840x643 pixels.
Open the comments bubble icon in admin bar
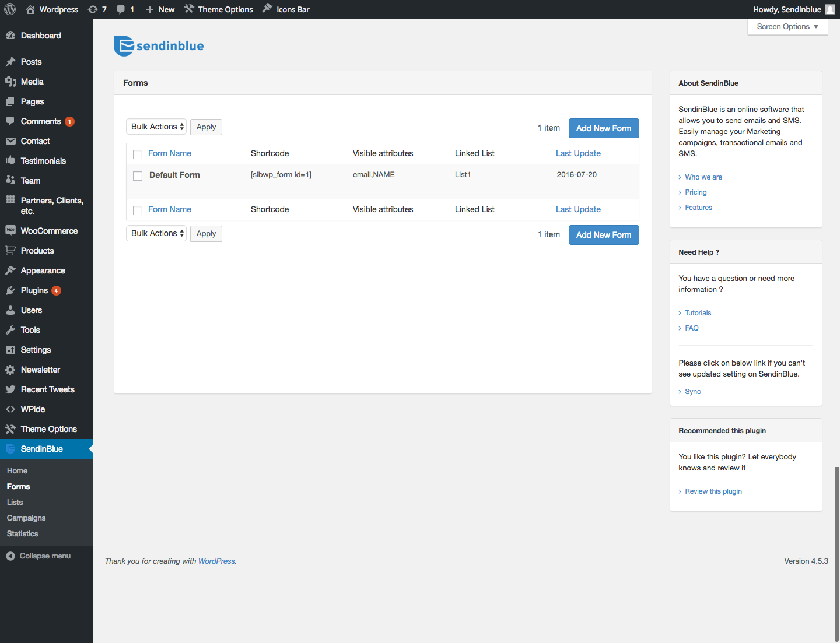tap(121, 9)
